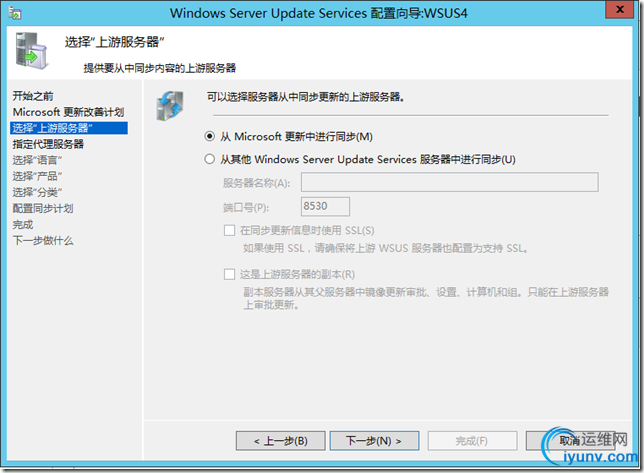Click the 上一步(B) back button

pyautogui.click(x=279, y=440)
